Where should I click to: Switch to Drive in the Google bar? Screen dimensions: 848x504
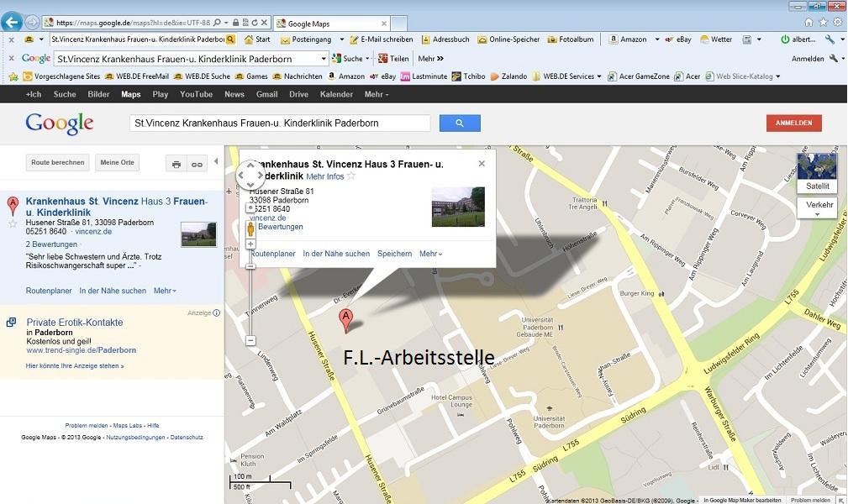[x=298, y=94]
